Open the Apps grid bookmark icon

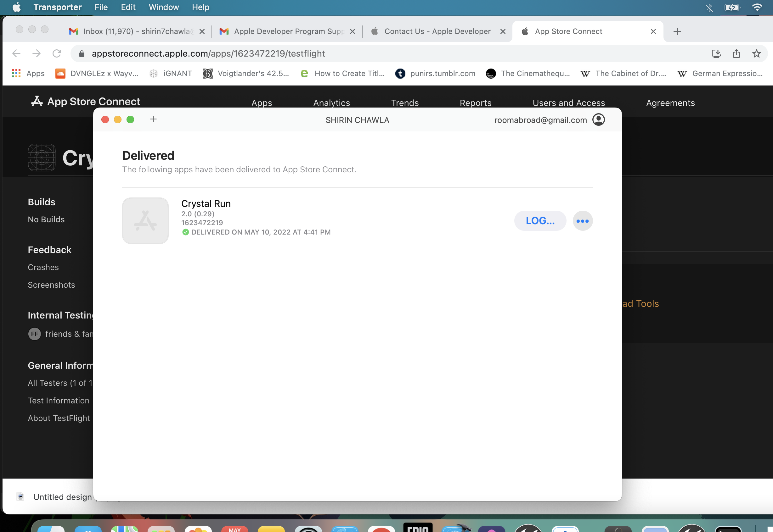(x=16, y=73)
